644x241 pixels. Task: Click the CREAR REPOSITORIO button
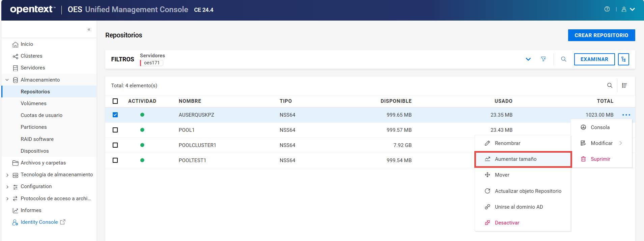pyautogui.click(x=601, y=35)
